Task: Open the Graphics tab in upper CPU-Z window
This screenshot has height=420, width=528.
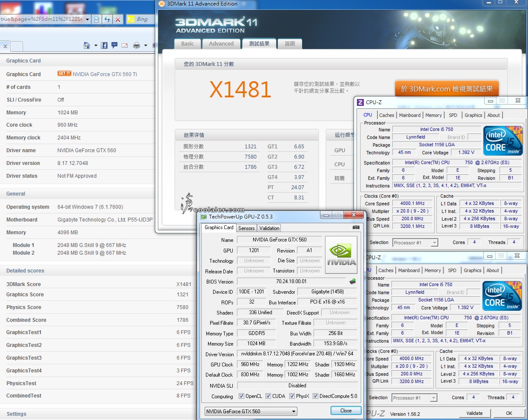Action: click(474, 115)
